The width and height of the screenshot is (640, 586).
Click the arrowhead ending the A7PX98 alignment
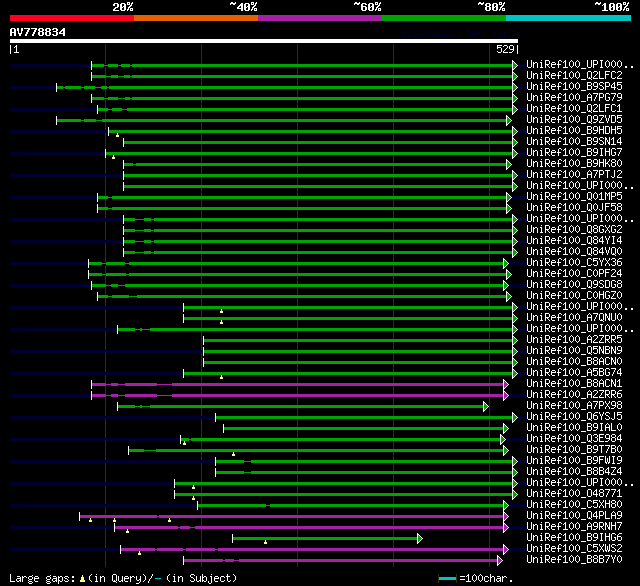(x=486, y=406)
